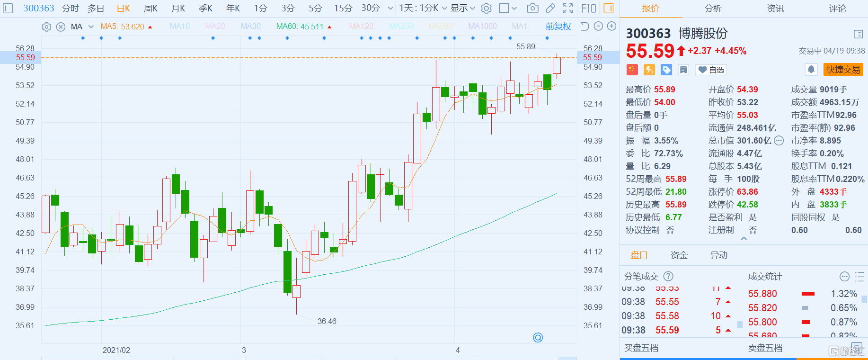Open chart settings gear in top toolbar

486,8
